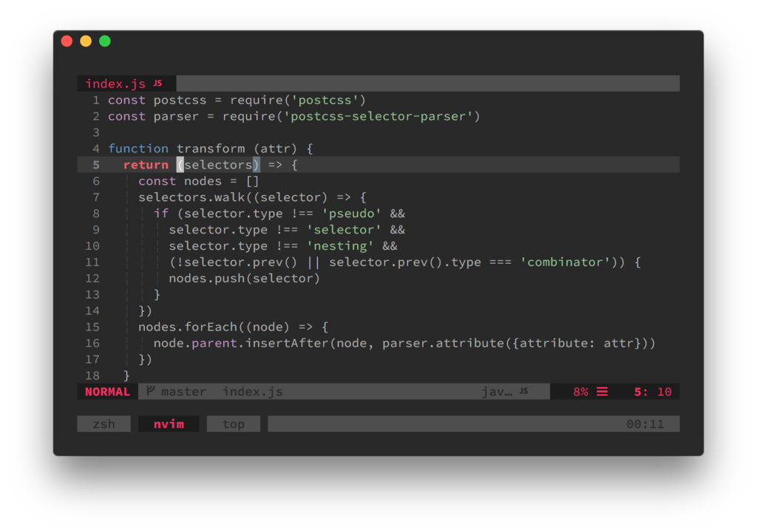Click line number 11 in the gutter
Viewport: 757px width, 532px height.
[x=92, y=262]
